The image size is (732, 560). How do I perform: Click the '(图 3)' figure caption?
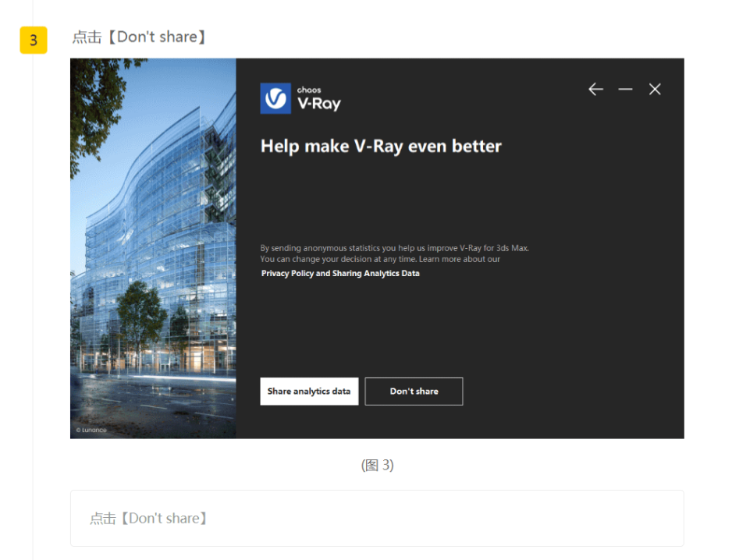377,465
